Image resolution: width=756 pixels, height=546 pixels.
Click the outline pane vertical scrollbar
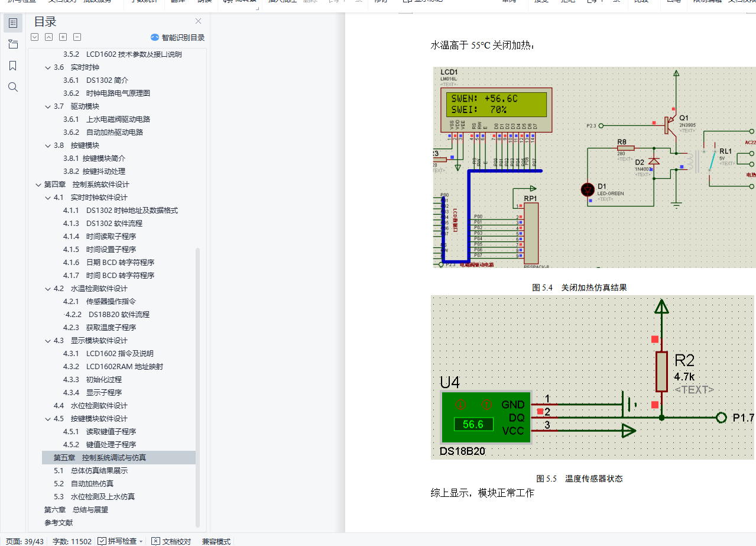point(198,387)
